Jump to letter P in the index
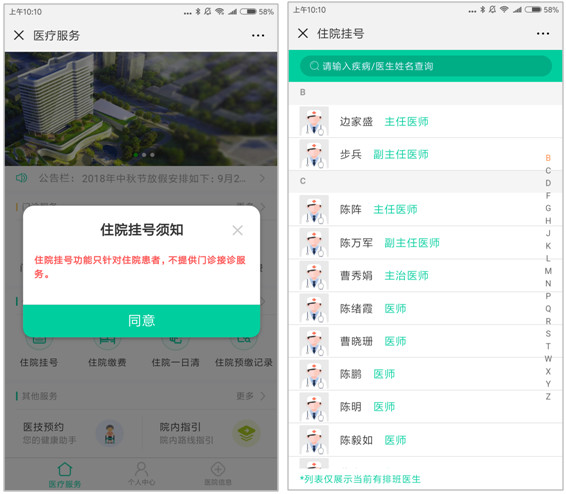Screen dimensions: 566x494 (x=548, y=296)
